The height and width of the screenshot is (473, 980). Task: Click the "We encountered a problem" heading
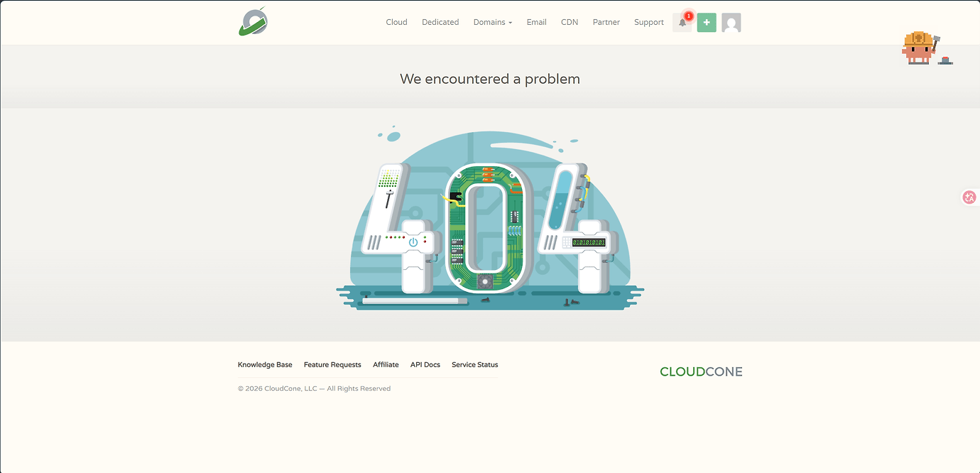pyautogui.click(x=490, y=79)
